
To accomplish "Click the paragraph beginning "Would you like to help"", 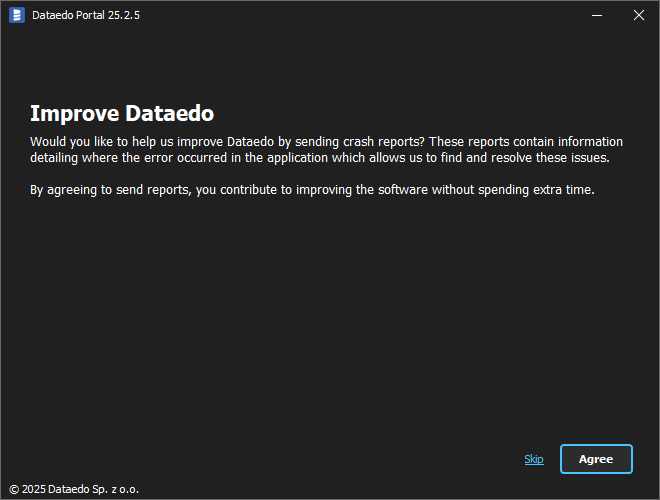I will [x=326, y=149].
